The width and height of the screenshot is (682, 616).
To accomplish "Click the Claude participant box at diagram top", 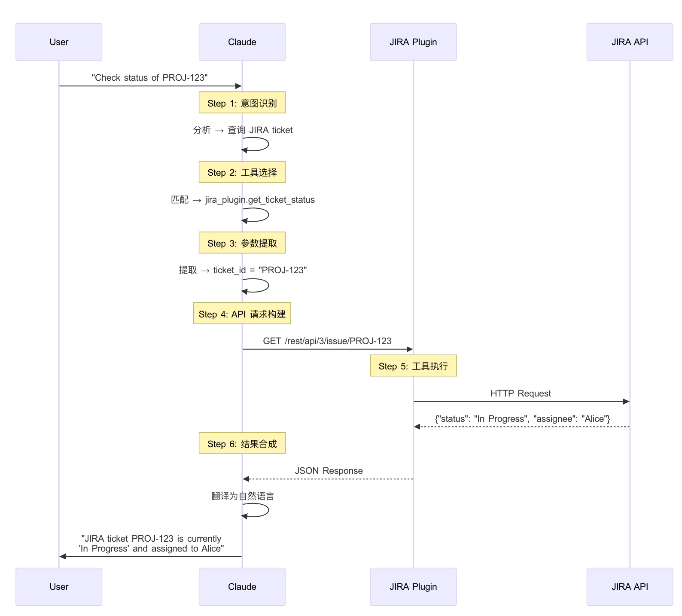I will tap(242, 42).
